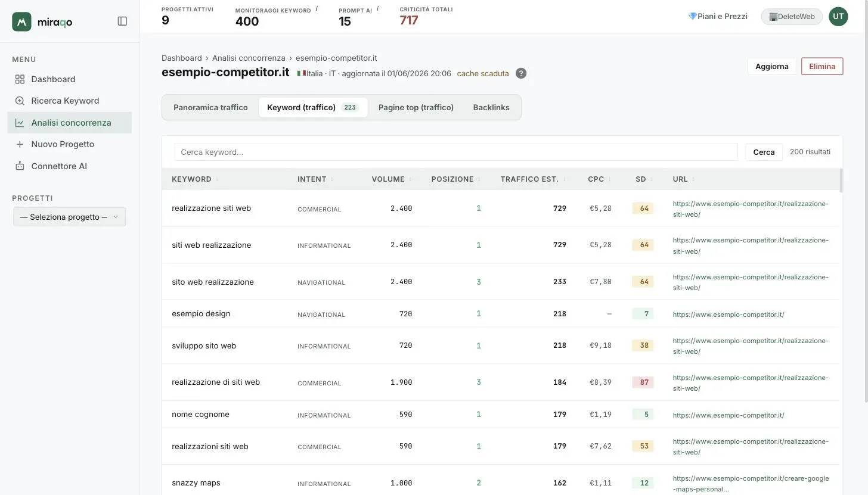This screenshot has width=868, height=495.
Task: Click keyword 'siti web realizzazione'
Action: point(211,245)
